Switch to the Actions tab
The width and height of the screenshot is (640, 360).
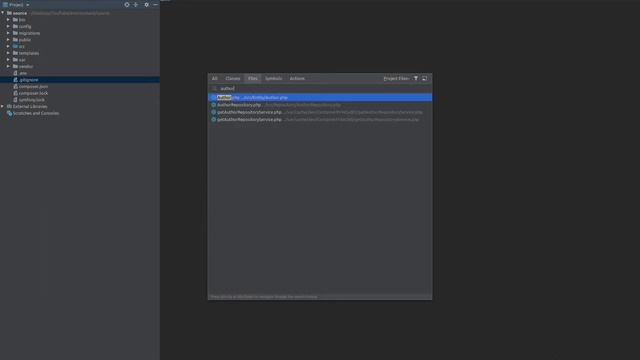pyautogui.click(x=297, y=78)
